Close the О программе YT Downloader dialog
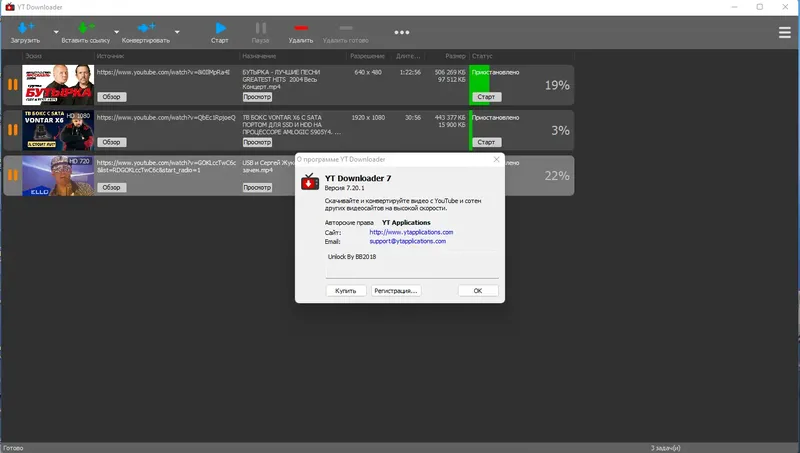This screenshot has height=453, width=800. click(496, 160)
